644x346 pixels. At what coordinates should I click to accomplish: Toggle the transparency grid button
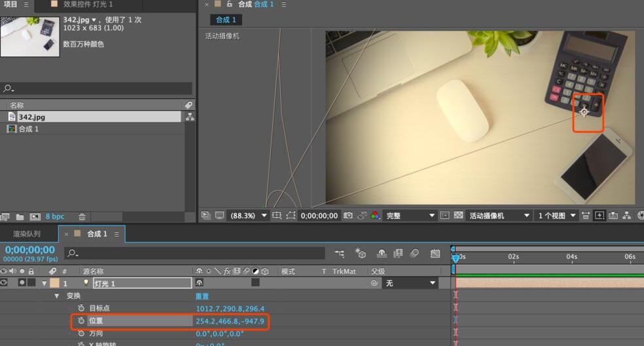458,215
